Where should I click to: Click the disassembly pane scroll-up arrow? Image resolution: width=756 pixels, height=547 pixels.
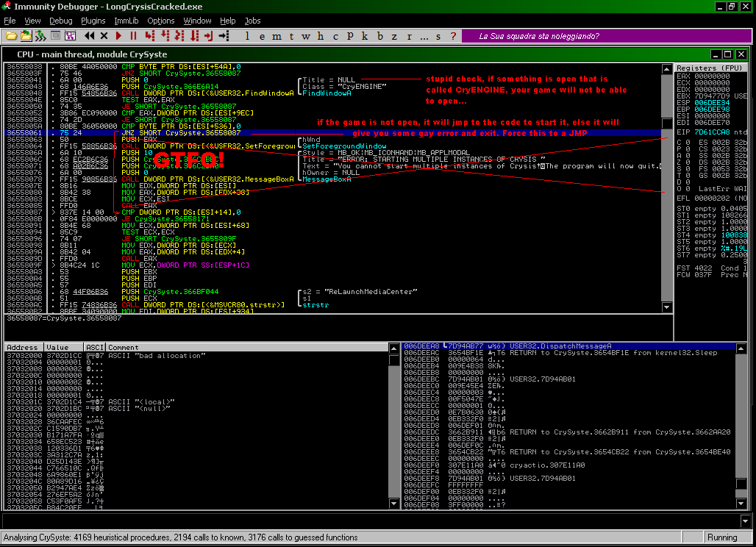(667, 69)
